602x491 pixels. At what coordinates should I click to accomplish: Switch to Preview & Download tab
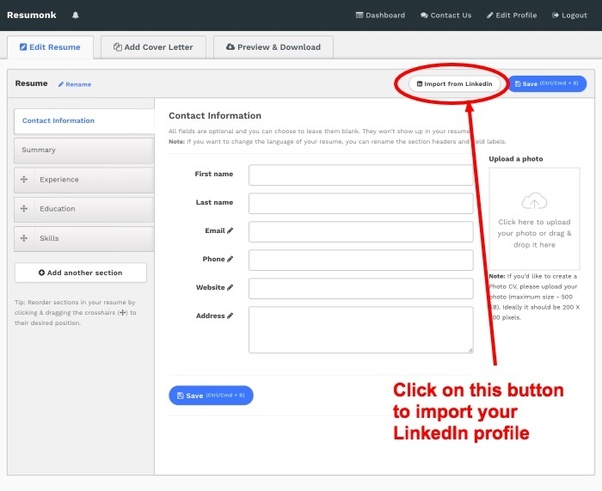[273, 47]
